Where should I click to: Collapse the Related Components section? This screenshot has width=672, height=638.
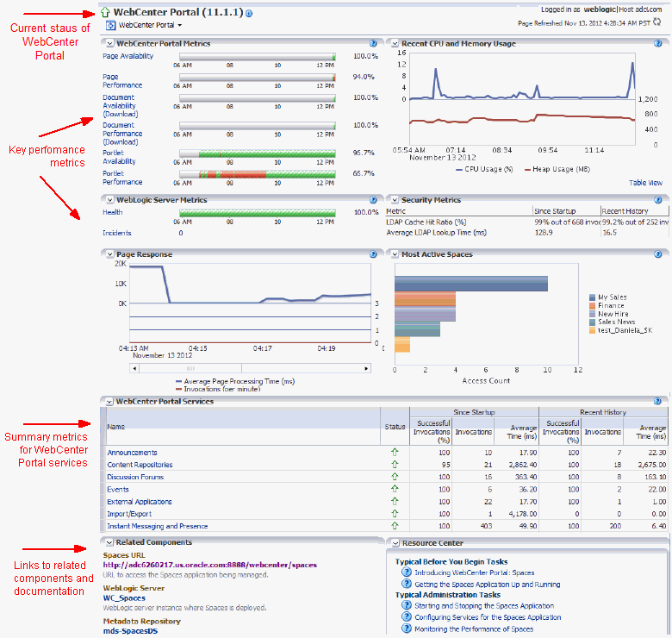[109, 542]
